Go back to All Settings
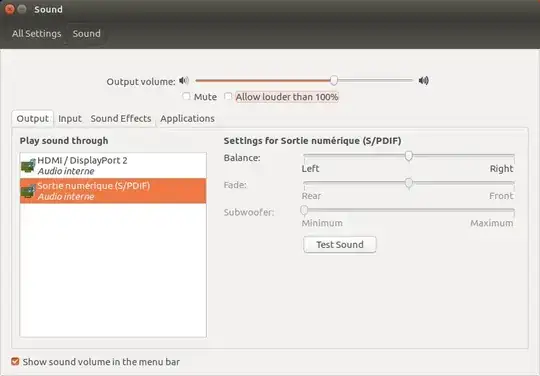Image resolution: width=540 pixels, height=376 pixels. 37,34
